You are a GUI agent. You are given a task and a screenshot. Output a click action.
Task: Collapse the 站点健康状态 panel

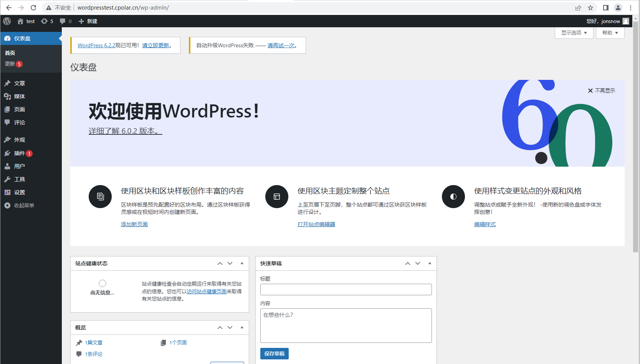pos(242,263)
